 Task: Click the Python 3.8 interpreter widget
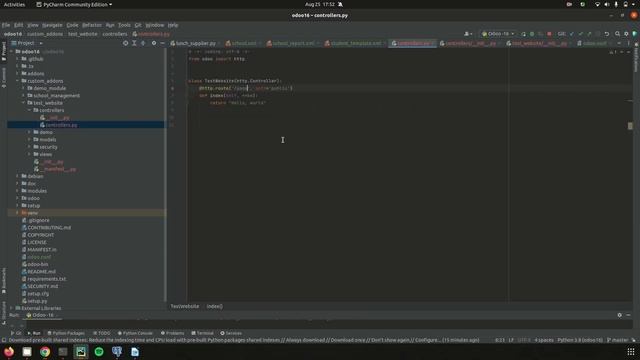pyautogui.click(x=580, y=340)
